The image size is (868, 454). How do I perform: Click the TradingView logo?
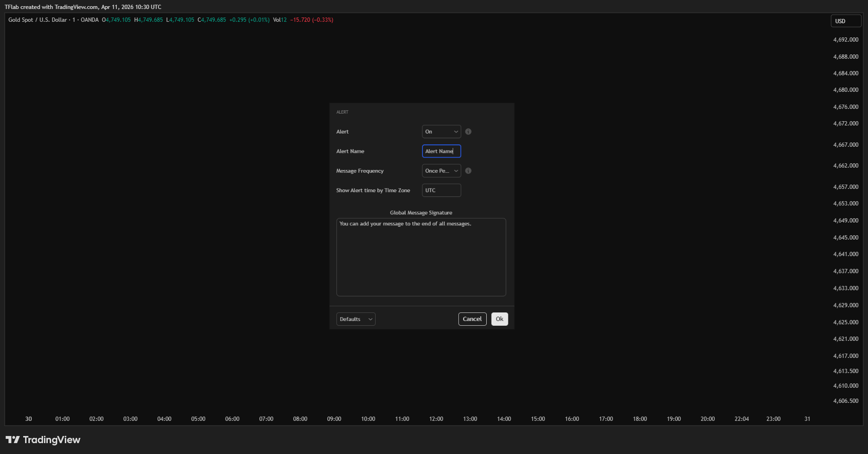coord(43,440)
